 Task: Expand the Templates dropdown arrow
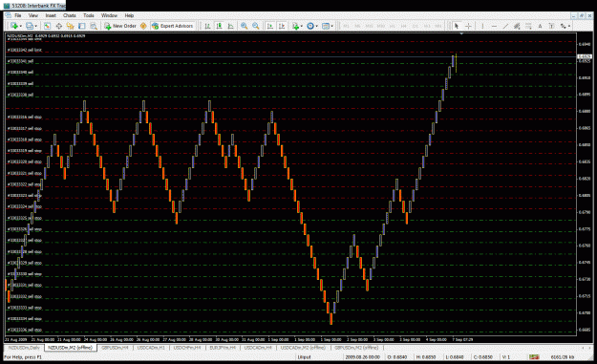click(332, 26)
